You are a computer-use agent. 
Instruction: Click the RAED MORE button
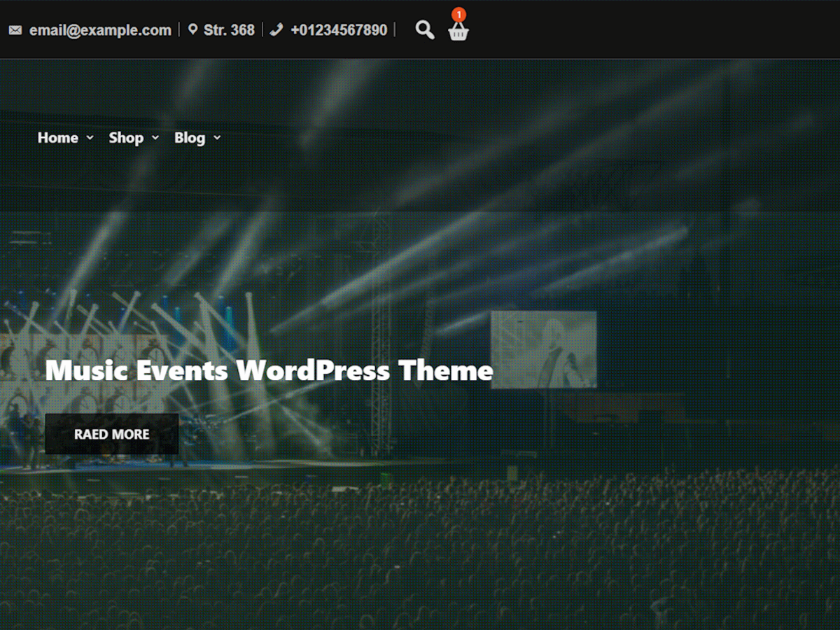[111, 434]
